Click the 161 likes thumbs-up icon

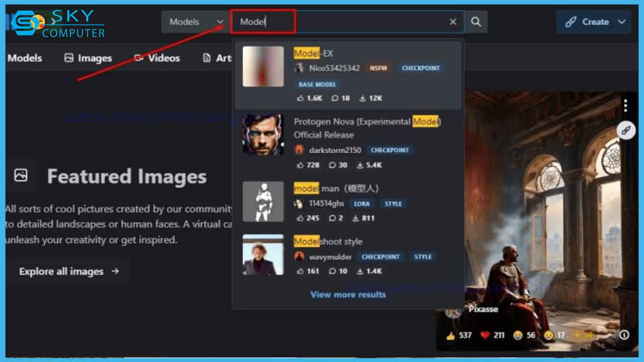tap(301, 271)
